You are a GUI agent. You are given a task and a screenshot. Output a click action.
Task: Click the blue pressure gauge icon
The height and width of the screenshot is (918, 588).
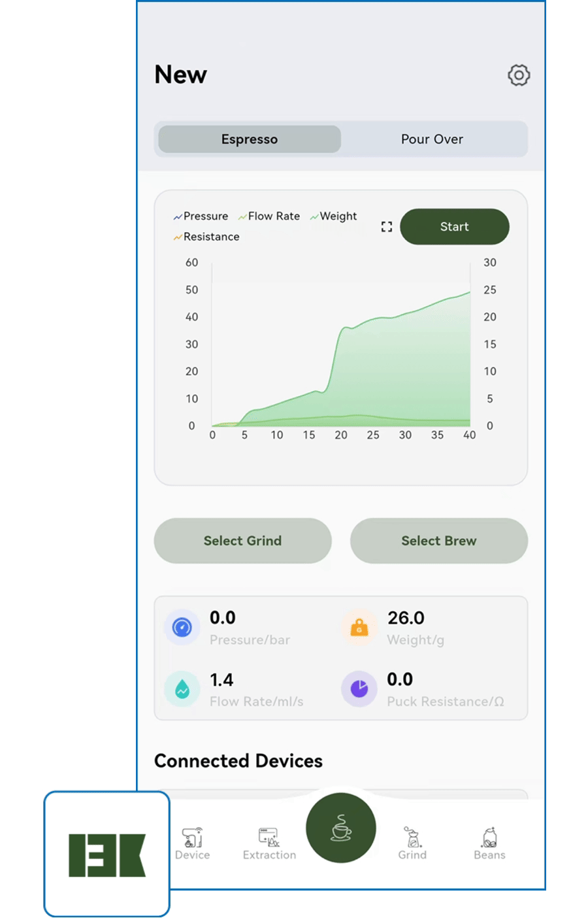point(182,628)
